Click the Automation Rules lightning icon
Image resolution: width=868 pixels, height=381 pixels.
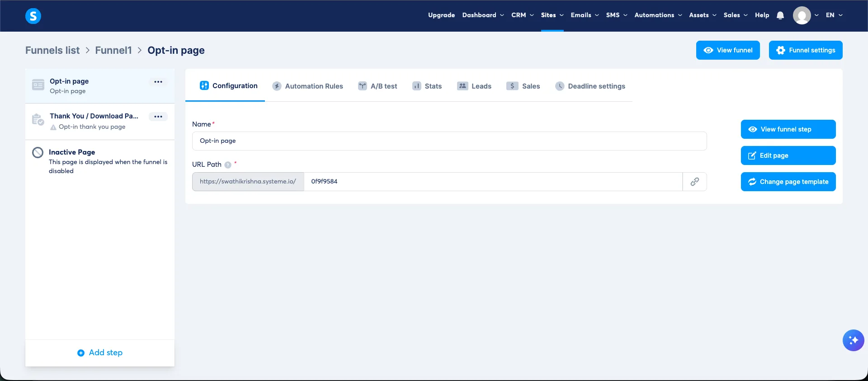point(277,86)
